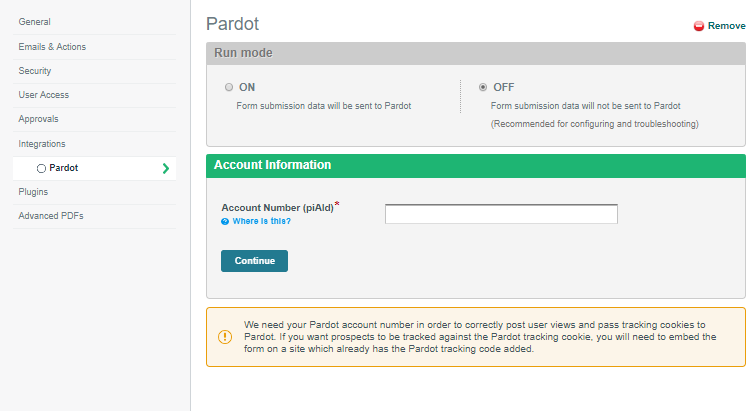Image resolution: width=756 pixels, height=411 pixels.
Task: Expand the Integrations sidebar section
Action: tap(42, 144)
